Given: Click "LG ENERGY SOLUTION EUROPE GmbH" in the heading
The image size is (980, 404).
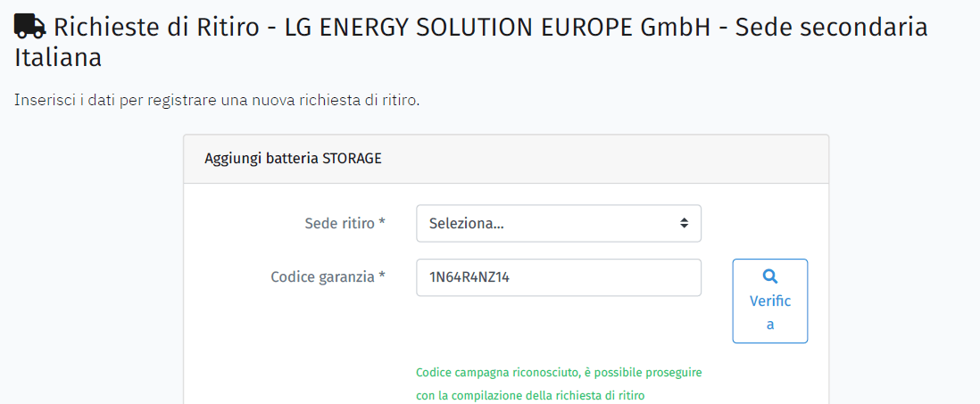Looking at the screenshot, I should pyautogui.click(x=498, y=27).
